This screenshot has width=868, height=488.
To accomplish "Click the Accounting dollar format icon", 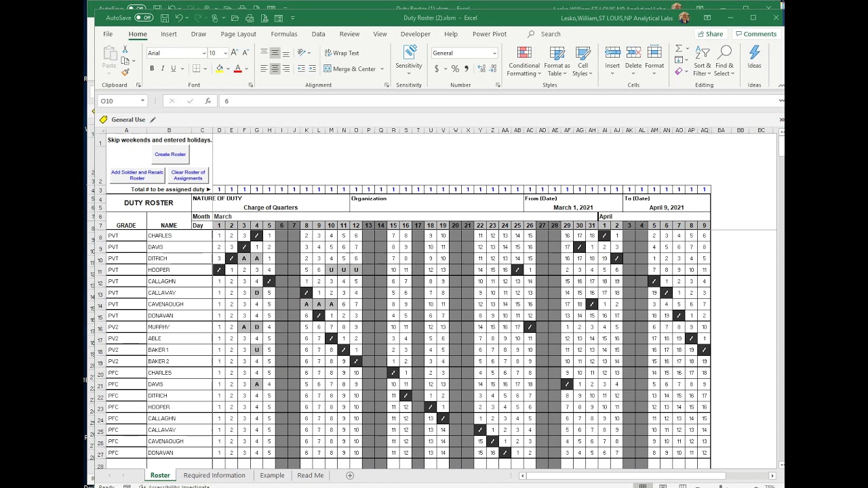I will 436,68.
